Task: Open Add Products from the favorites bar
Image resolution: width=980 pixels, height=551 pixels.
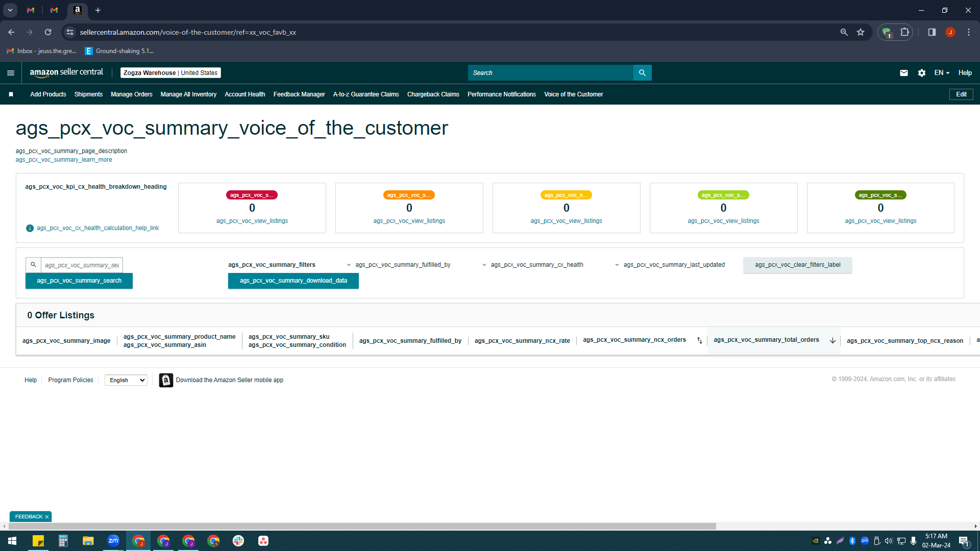Action: [48, 94]
